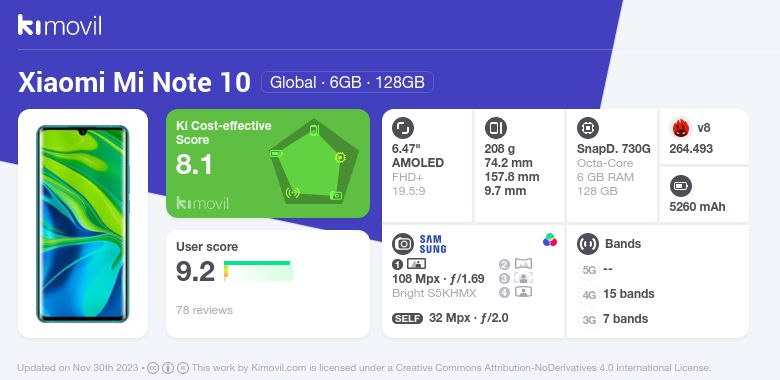Click the Kimovil logo at top

click(60, 25)
